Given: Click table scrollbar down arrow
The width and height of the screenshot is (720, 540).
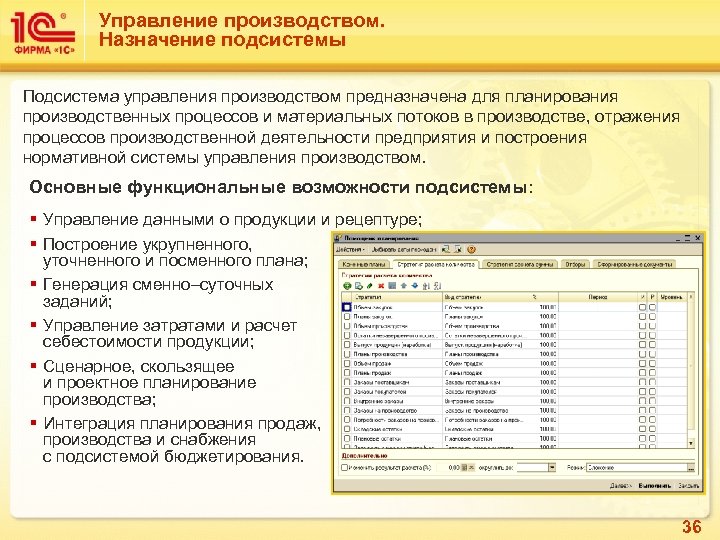Looking at the screenshot, I should tap(691, 443).
